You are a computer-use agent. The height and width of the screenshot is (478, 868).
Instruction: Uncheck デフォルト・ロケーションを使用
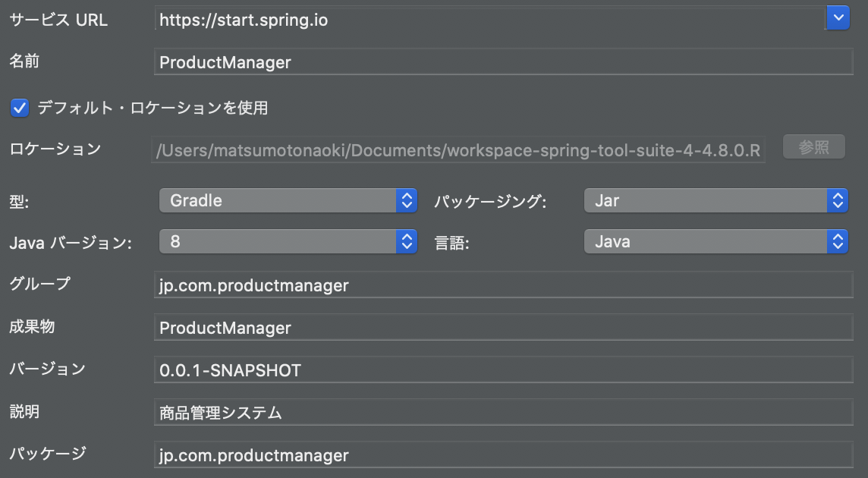point(18,107)
